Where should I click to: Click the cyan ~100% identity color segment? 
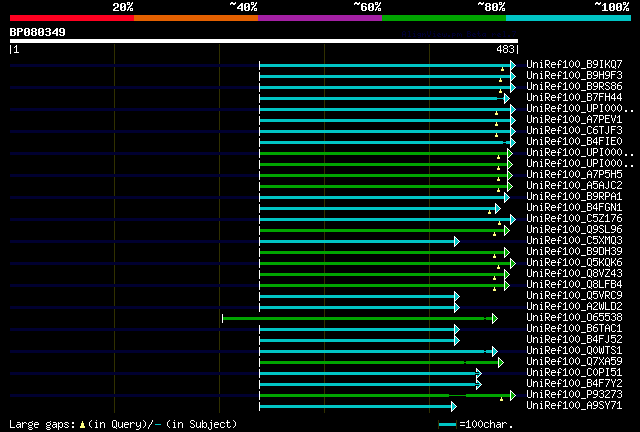[x=568, y=18]
